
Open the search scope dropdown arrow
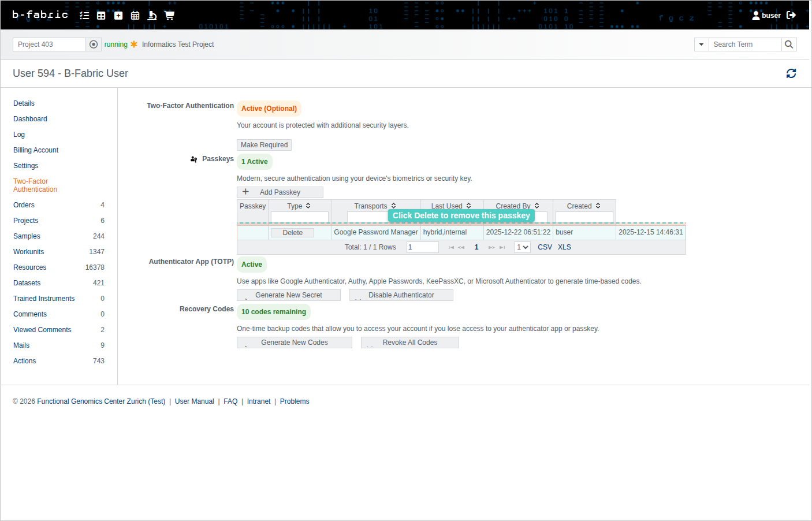coord(701,44)
